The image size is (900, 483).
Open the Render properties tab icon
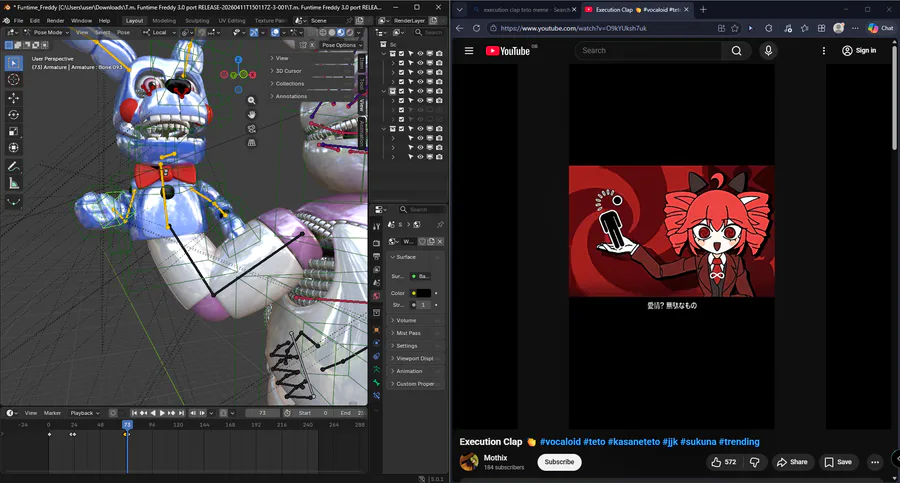pos(377,243)
